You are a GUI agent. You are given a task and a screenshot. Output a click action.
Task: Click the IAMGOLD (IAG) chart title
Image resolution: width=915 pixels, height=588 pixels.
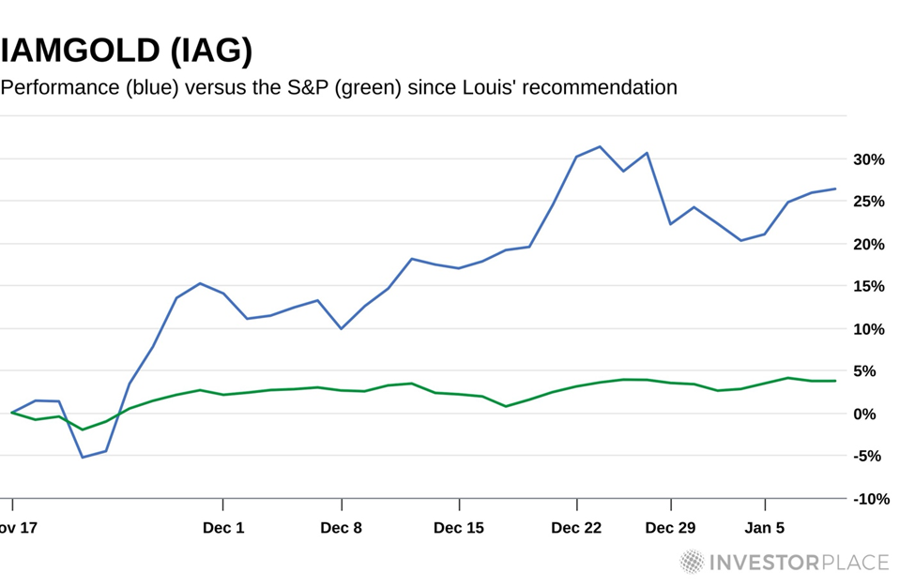click(127, 50)
